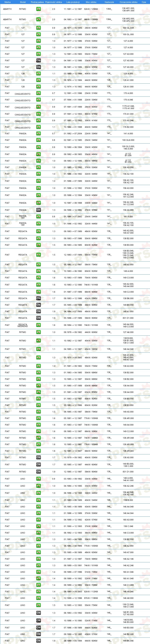The width and height of the screenshot is (150, 644).
Task: Click petrol icon in Regata 50kW / 68KM row
Action: pos(38,238)
